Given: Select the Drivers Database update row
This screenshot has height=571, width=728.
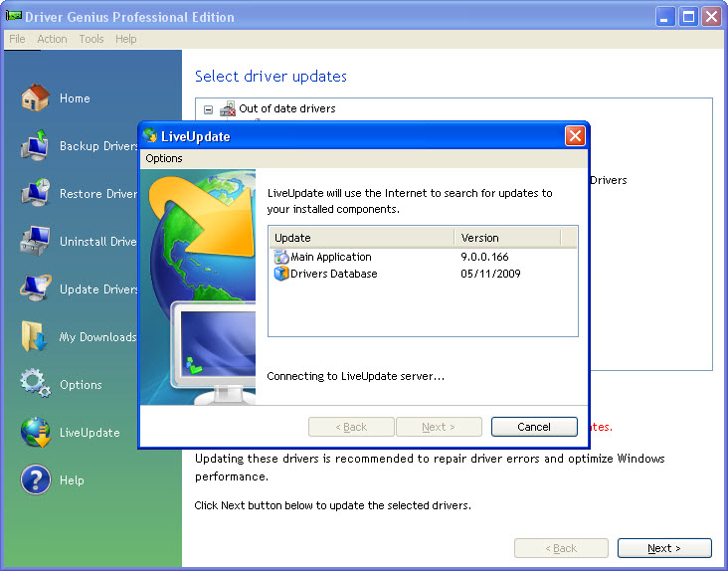Looking at the screenshot, I should coord(333,274).
